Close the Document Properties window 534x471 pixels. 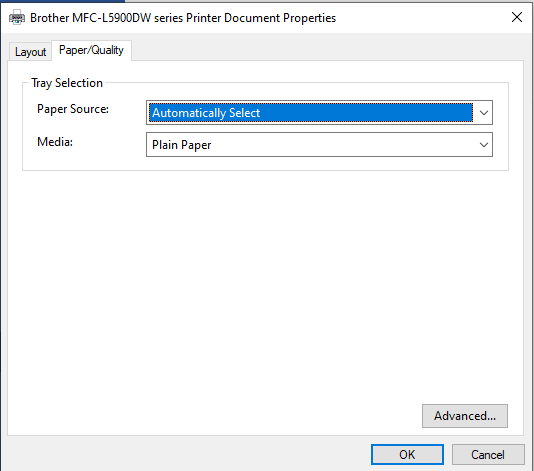tap(517, 17)
